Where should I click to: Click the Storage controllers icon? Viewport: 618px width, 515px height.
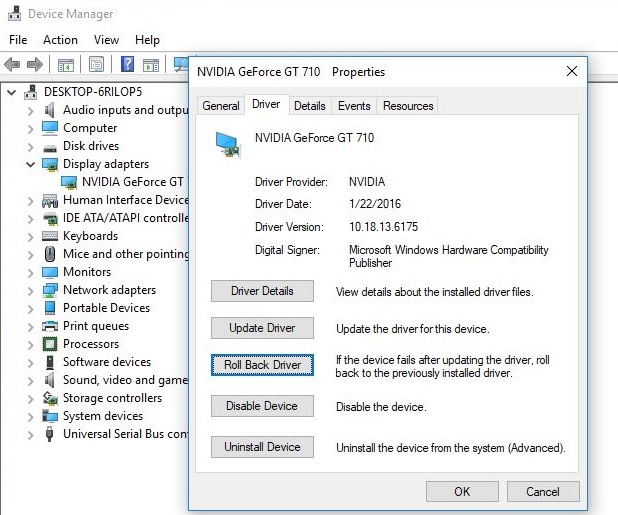(x=50, y=398)
